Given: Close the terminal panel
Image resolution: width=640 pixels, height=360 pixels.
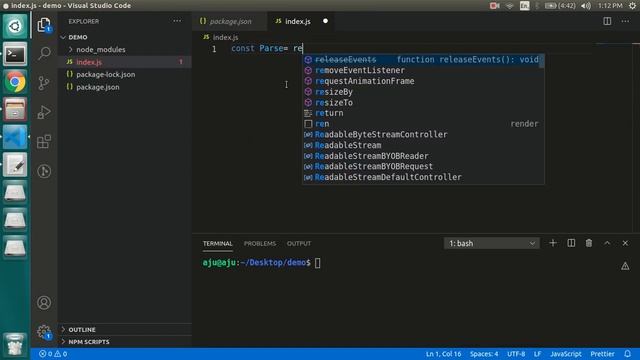Looking at the screenshot, I should pos(625,243).
